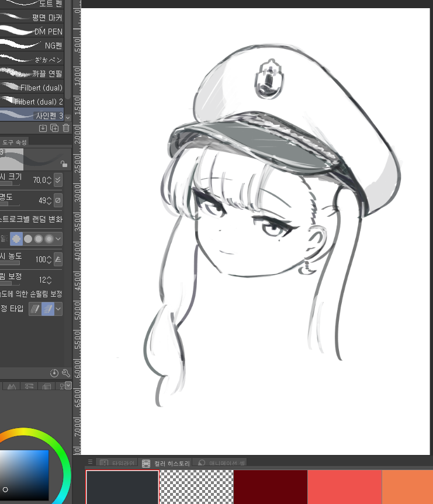433x504 pixels.
Task: Expand the anti-aliasing options dropdown arrow
Action: [58, 239]
